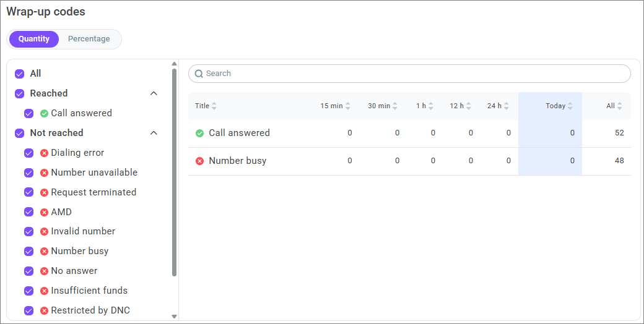Click the All value 52
The width and height of the screenshot is (644, 324).
pos(619,133)
